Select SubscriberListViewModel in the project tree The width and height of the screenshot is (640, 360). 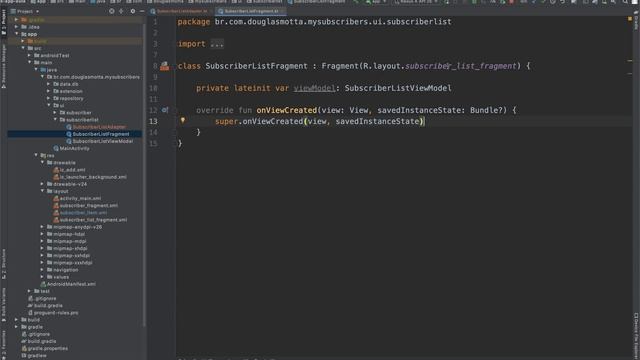(x=102, y=141)
